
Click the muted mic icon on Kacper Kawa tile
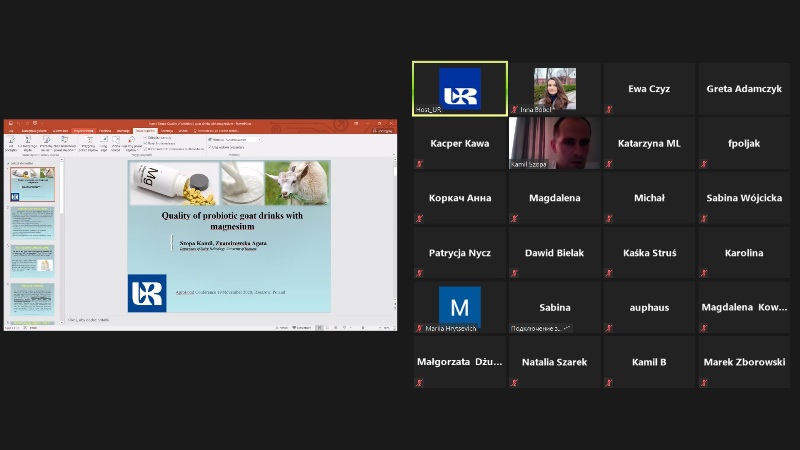[419, 164]
